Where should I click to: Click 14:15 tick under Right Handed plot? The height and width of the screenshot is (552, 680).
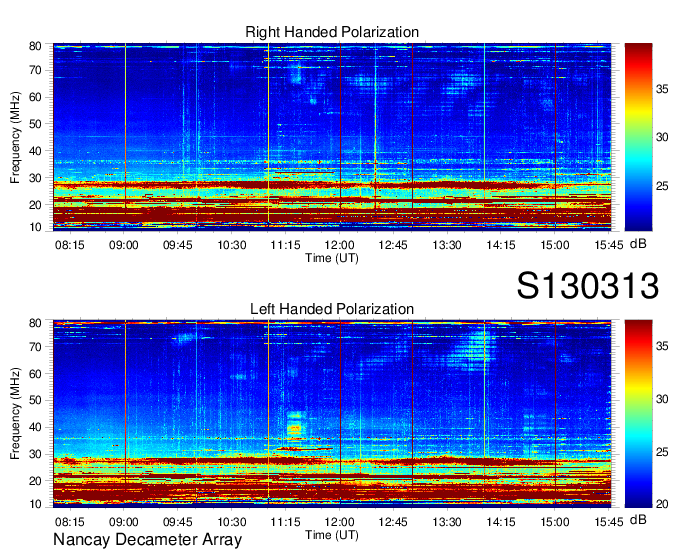point(501,245)
